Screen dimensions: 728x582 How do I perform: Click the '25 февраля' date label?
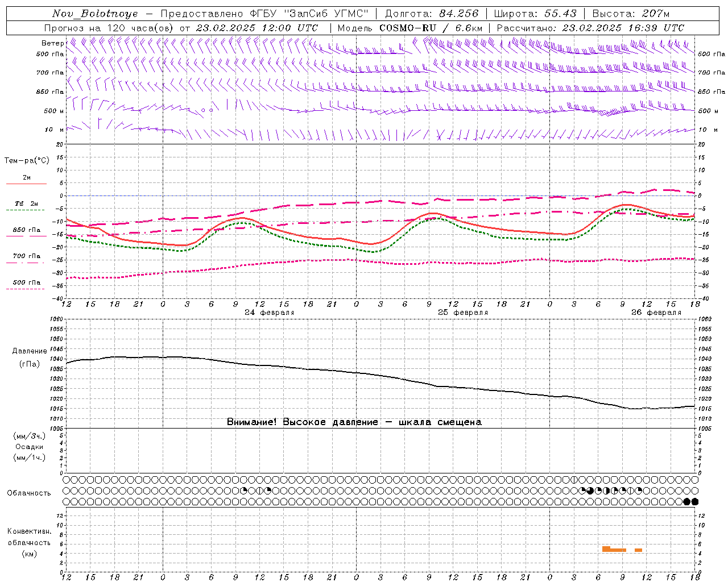point(463,313)
